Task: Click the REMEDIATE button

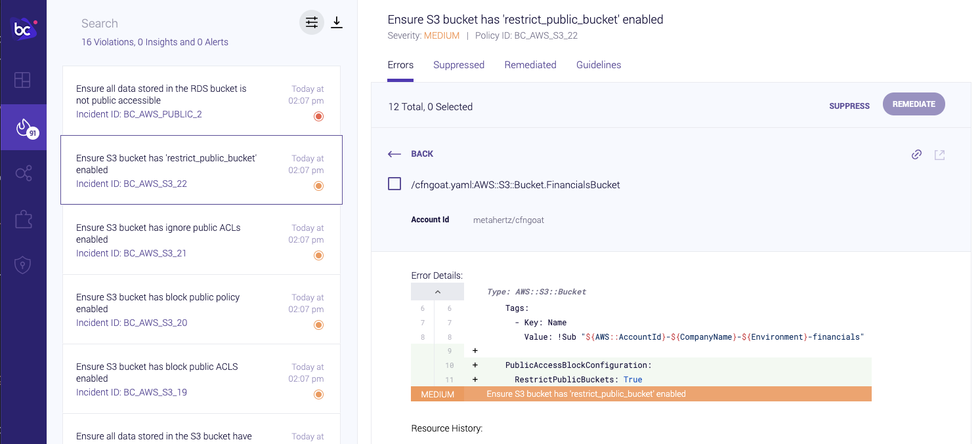Action: pyautogui.click(x=914, y=104)
